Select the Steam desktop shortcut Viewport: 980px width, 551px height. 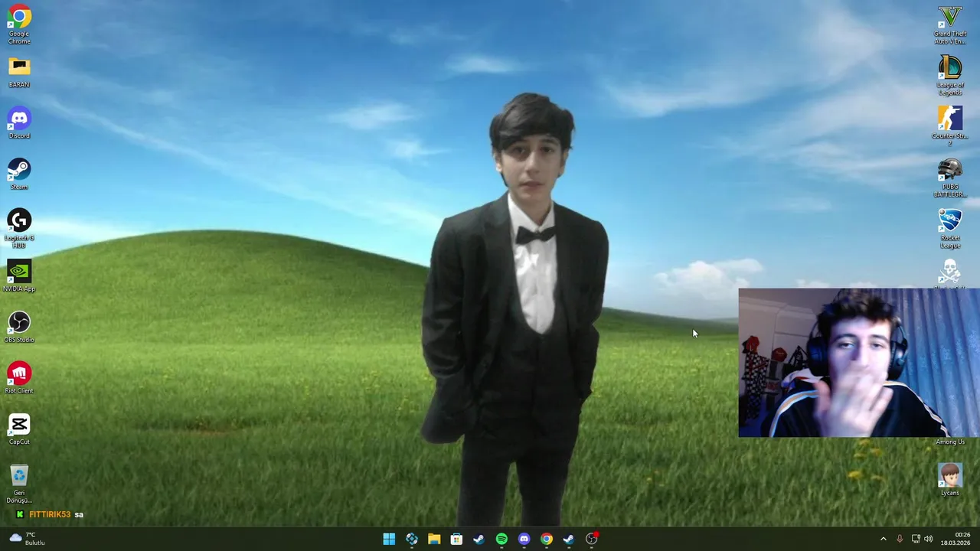19,174
